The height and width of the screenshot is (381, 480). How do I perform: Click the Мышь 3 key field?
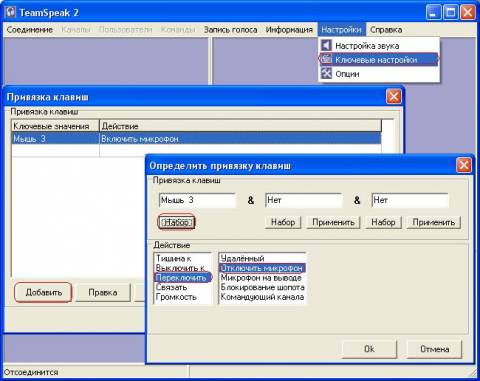[x=197, y=200]
